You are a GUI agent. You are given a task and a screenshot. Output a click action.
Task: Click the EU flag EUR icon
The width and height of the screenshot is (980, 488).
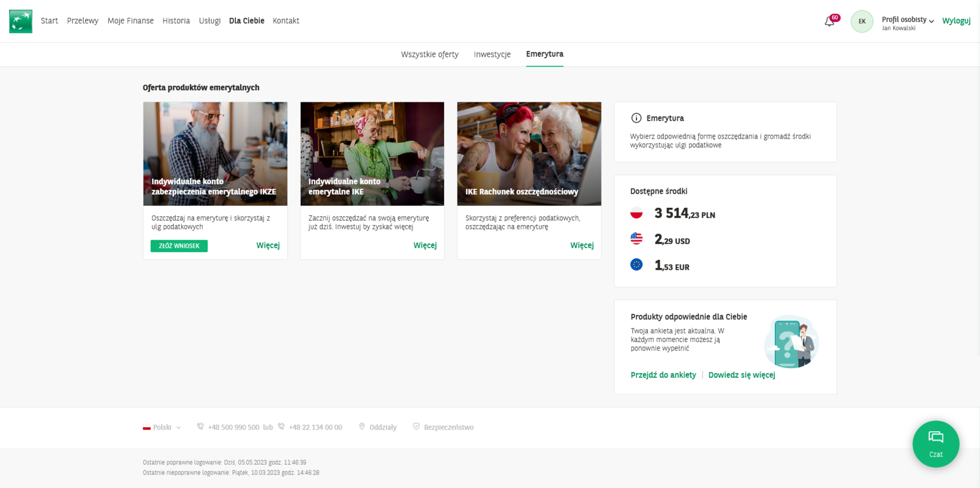pos(636,265)
